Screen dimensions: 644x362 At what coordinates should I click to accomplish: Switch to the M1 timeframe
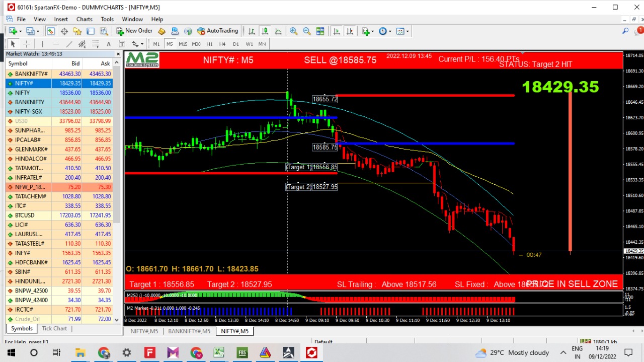click(156, 44)
